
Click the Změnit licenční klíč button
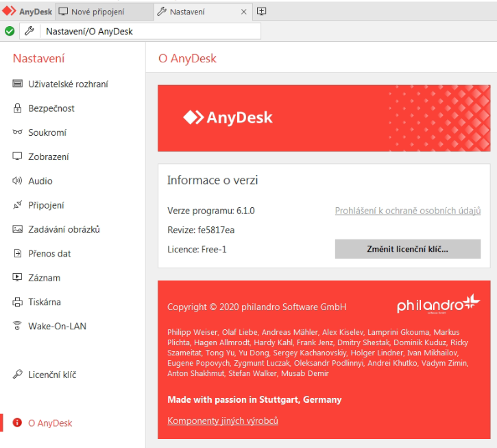(x=408, y=249)
